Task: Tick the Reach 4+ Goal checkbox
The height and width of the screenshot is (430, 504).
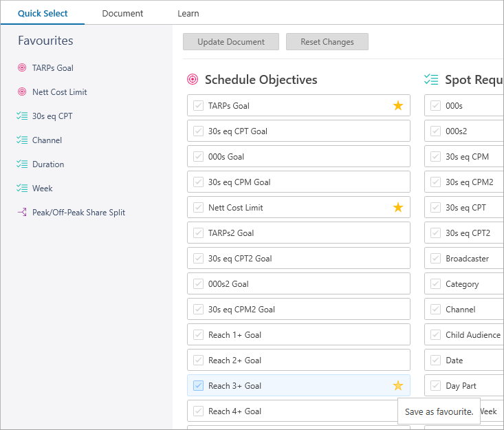Action: [x=198, y=411]
